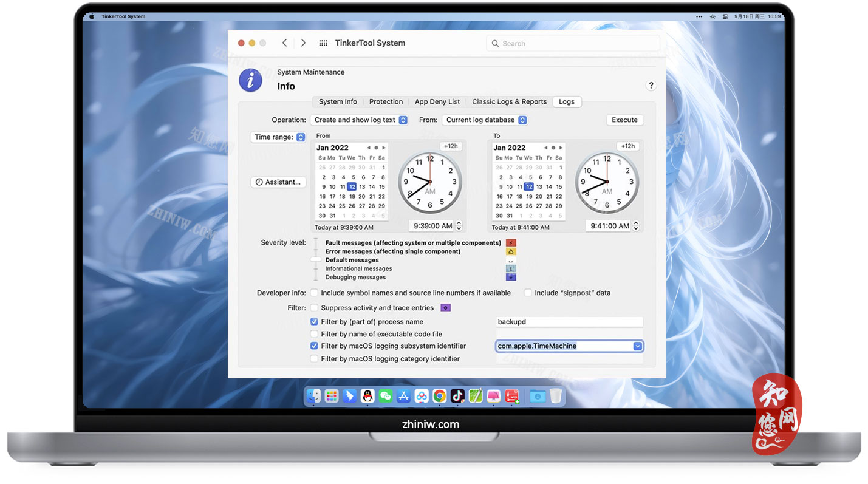
Task: Click the To time field 9:41:00 AM
Action: (609, 226)
